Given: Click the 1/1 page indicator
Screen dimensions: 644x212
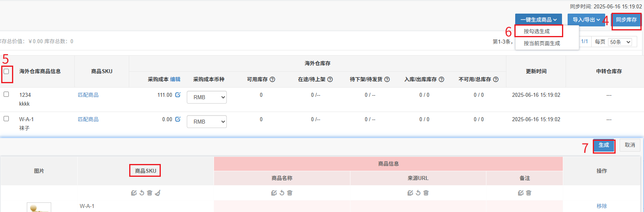Looking at the screenshot, I should click(584, 41).
